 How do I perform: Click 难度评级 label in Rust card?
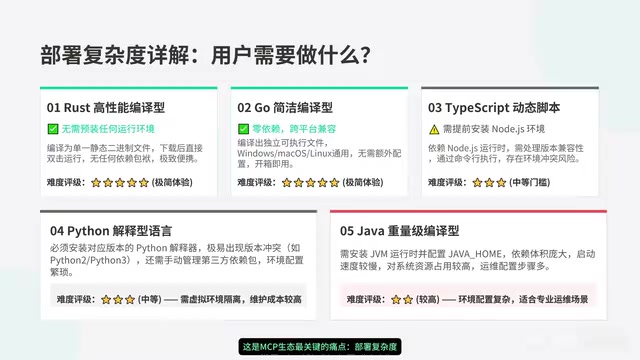(x=66, y=182)
